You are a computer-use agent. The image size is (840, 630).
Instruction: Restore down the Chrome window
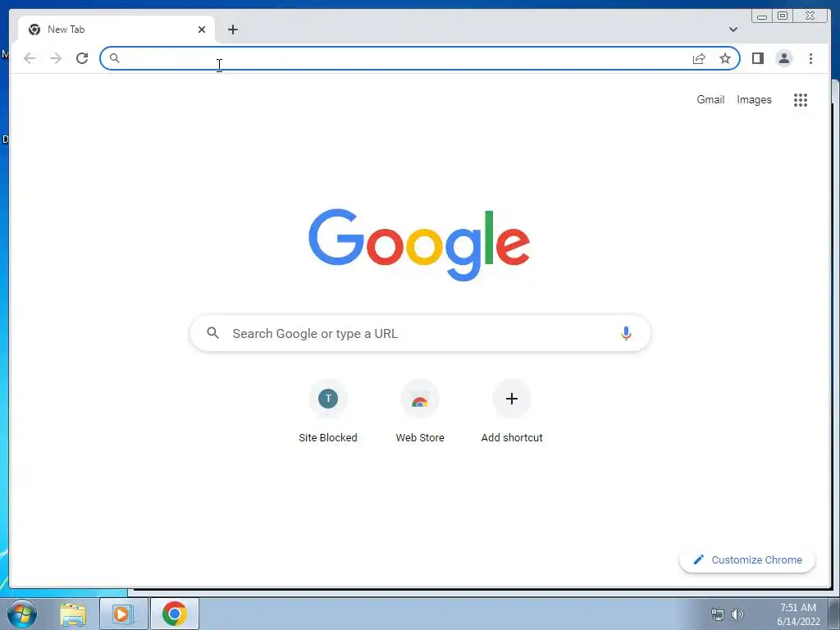coord(783,16)
